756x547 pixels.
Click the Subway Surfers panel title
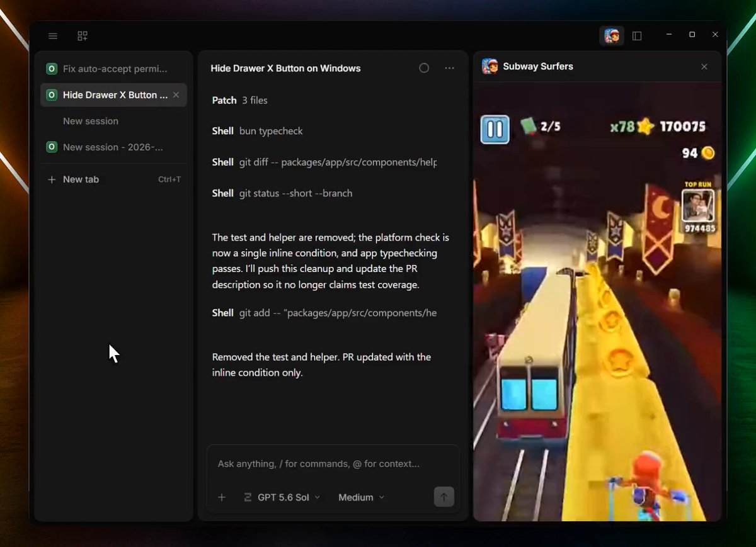[538, 66]
